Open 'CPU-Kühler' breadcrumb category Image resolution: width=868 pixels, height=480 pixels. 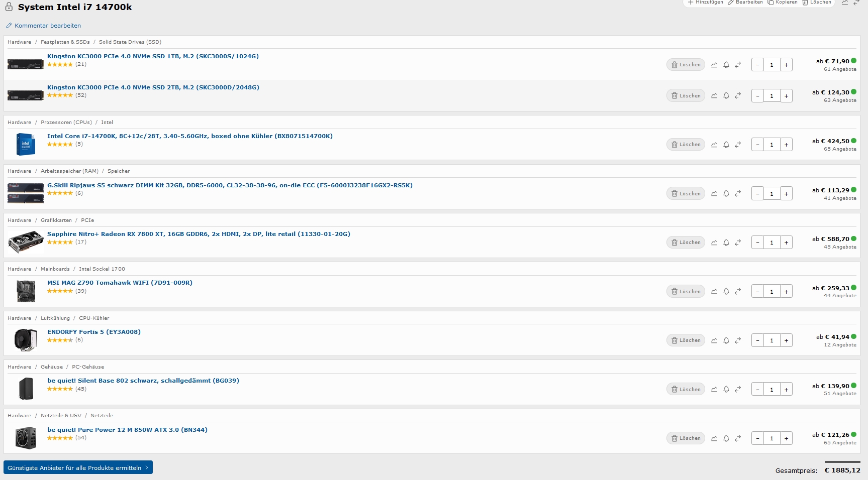tap(94, 318)
